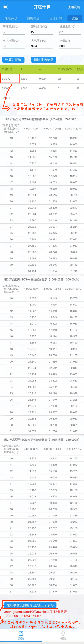Click the 进塔水温 input showing 37
84x644 pixels.
click(70, 32)
